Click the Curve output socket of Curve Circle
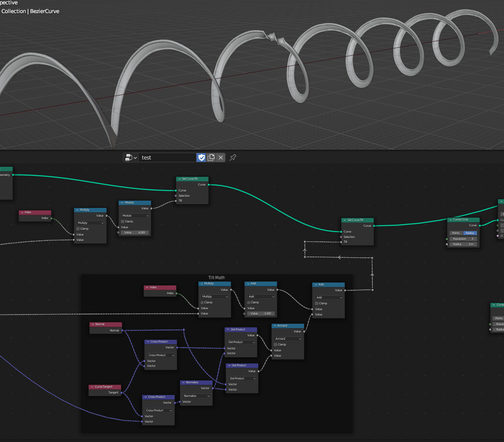This screenshot has height=442, width=504. 479,225
